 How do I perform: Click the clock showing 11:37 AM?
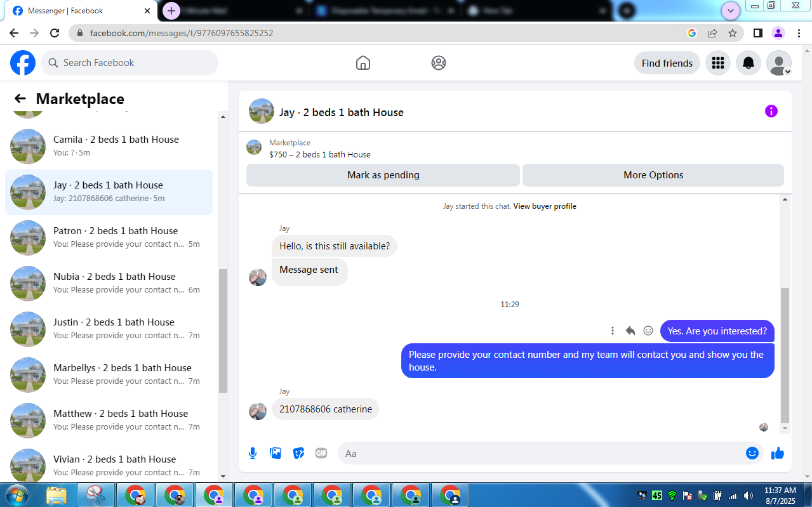pyautogui.click(x=780, y=491)
